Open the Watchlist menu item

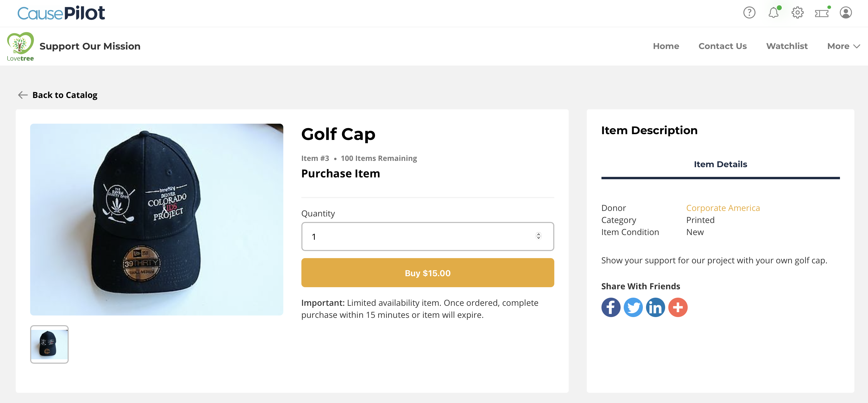pyautogui.click(x=787, y=46)
